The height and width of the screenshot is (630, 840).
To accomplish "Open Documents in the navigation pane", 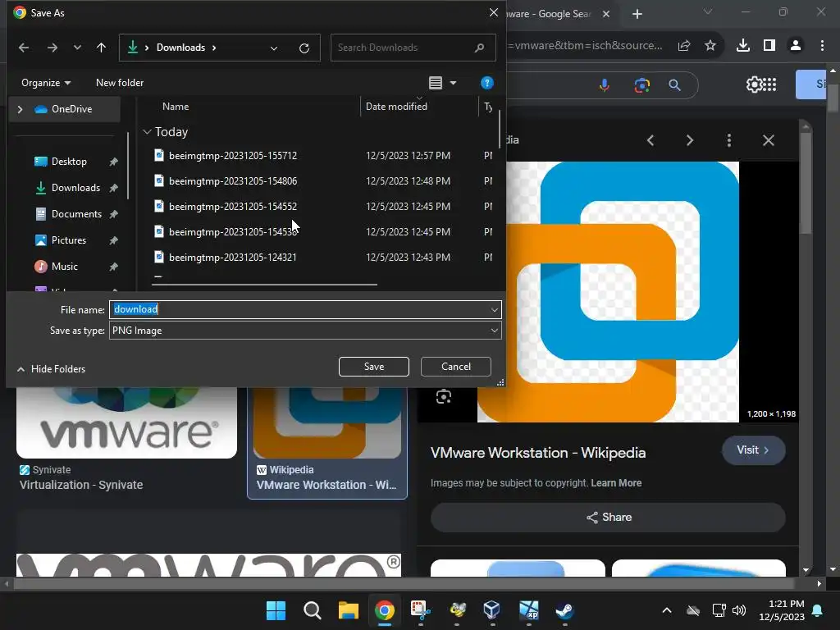I will [x=76, y=214].
